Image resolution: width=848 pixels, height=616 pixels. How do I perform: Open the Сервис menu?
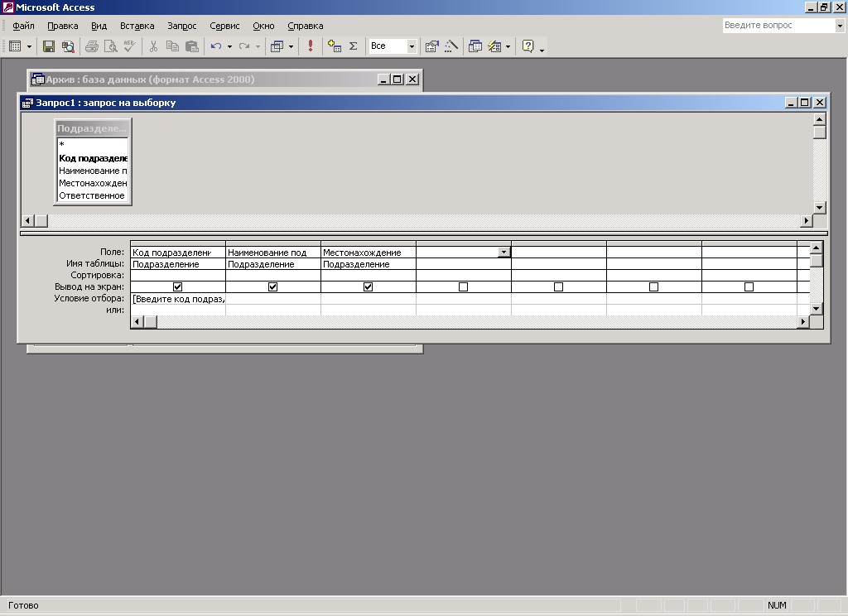224,26
